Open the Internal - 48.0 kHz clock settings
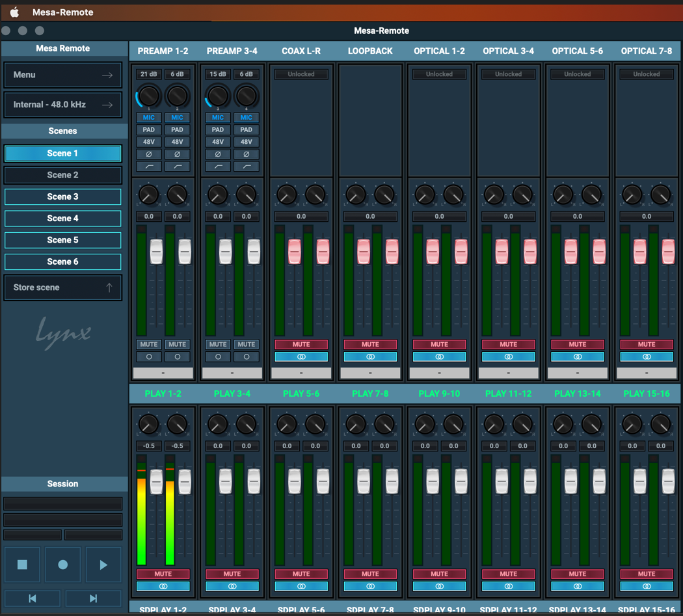 [x=62, y=105]
